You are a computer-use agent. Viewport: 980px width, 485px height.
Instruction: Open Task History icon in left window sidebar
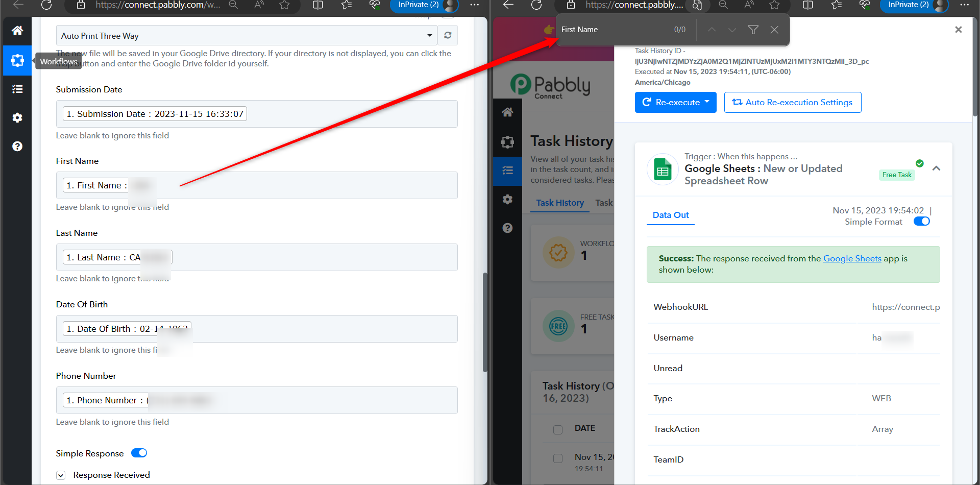[x=17, y=89]
